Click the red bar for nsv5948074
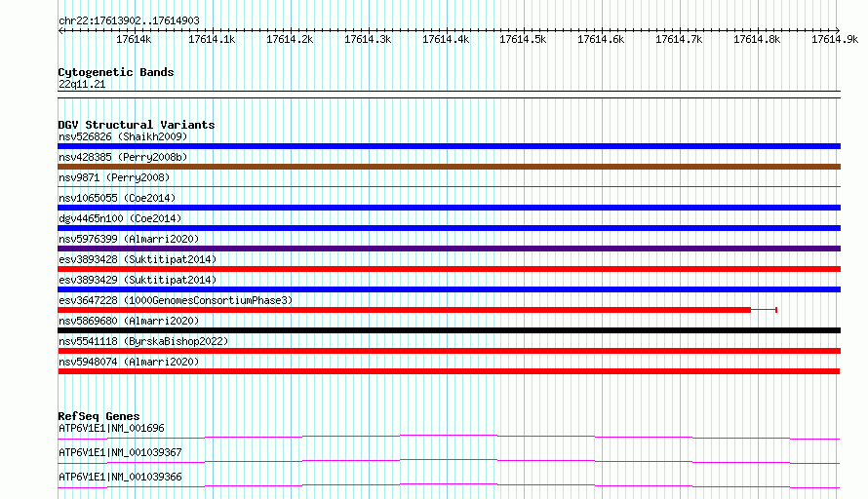The height and width of the screenshot is (499, 868). tap(449, 371)
